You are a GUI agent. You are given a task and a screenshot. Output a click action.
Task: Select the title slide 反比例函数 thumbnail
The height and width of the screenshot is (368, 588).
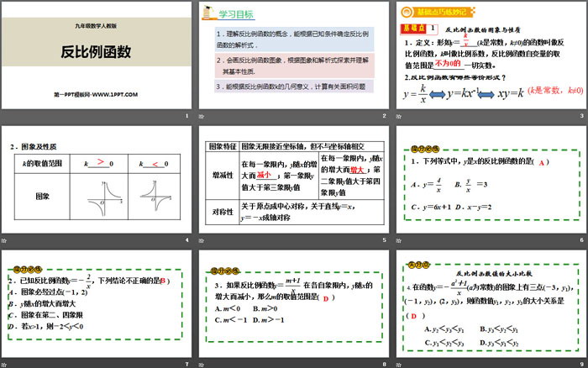(97, 55)
